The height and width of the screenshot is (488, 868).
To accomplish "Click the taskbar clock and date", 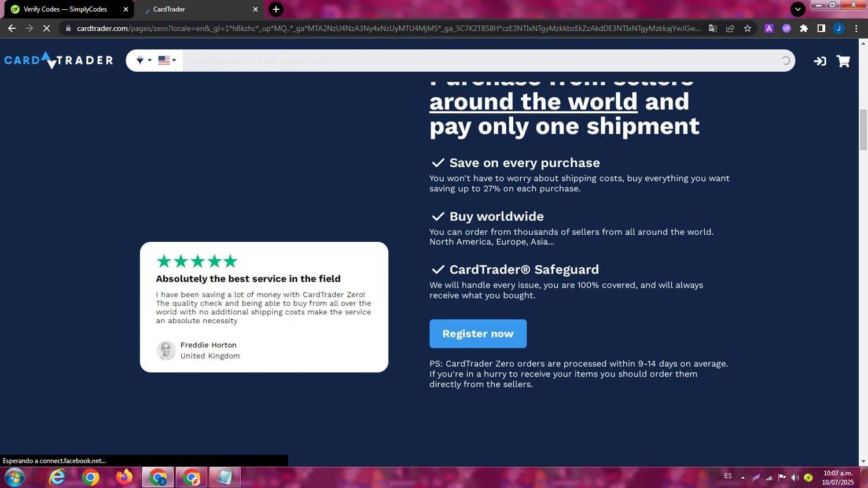I will [838, 478].
